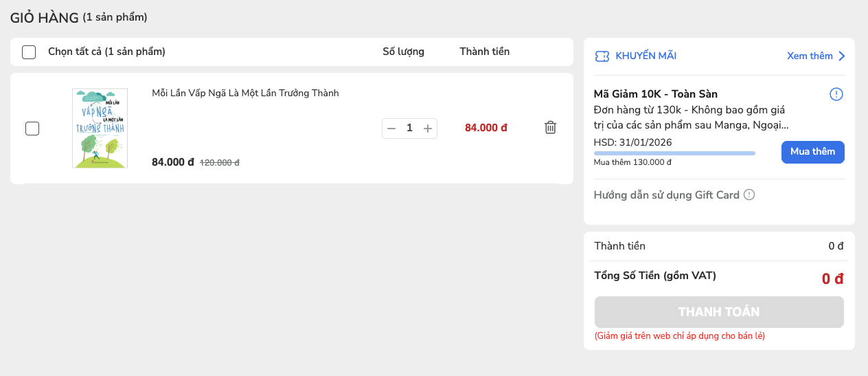Click the red 0 đ total amount

tap(832, 279)
